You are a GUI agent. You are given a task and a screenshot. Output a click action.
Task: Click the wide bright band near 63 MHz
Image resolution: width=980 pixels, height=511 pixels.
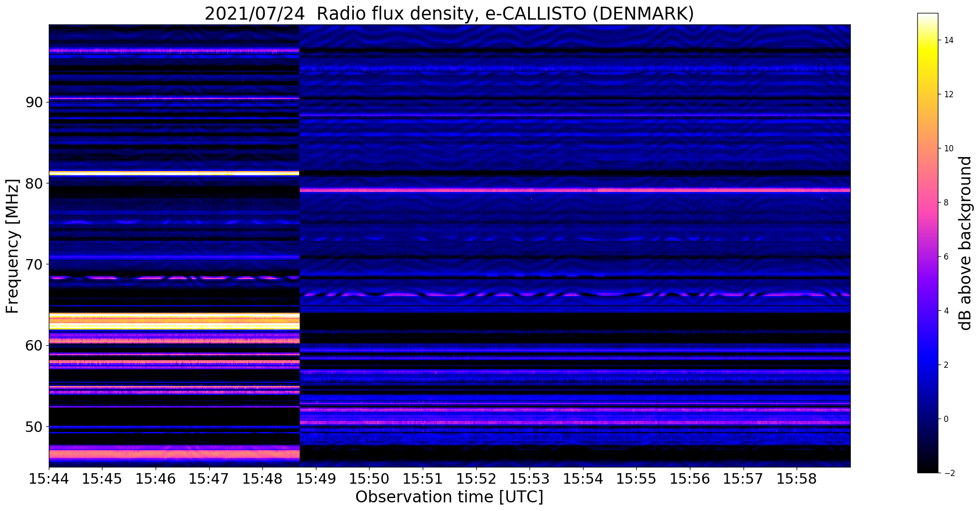point(174,321)
